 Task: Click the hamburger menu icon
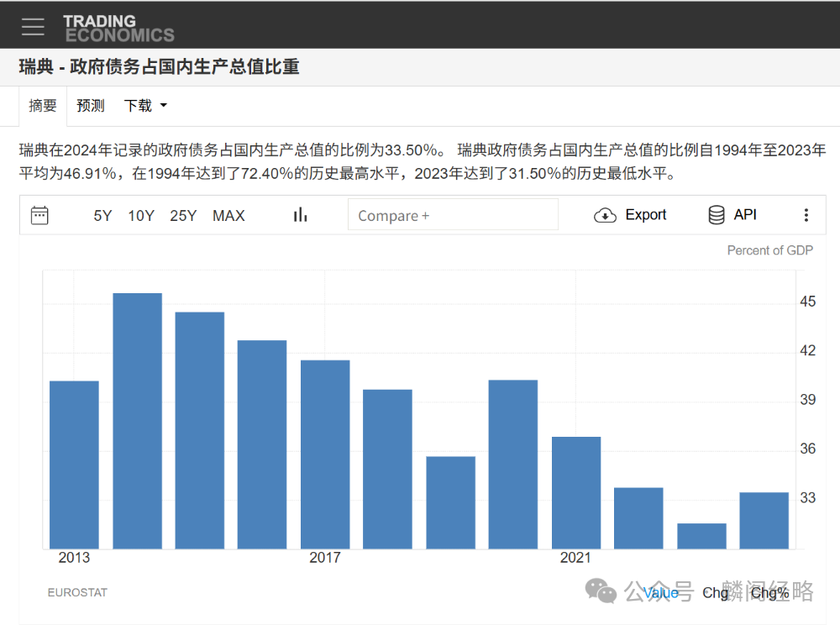33,25
